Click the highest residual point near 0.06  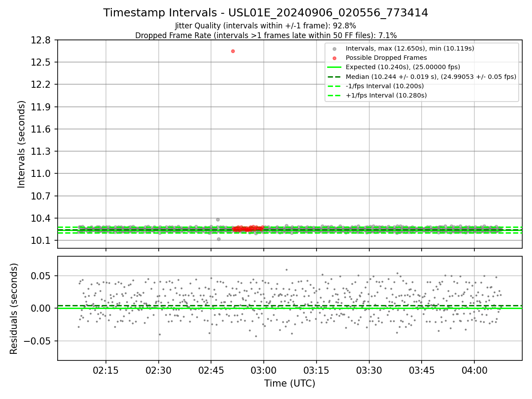tap(286, 270)
